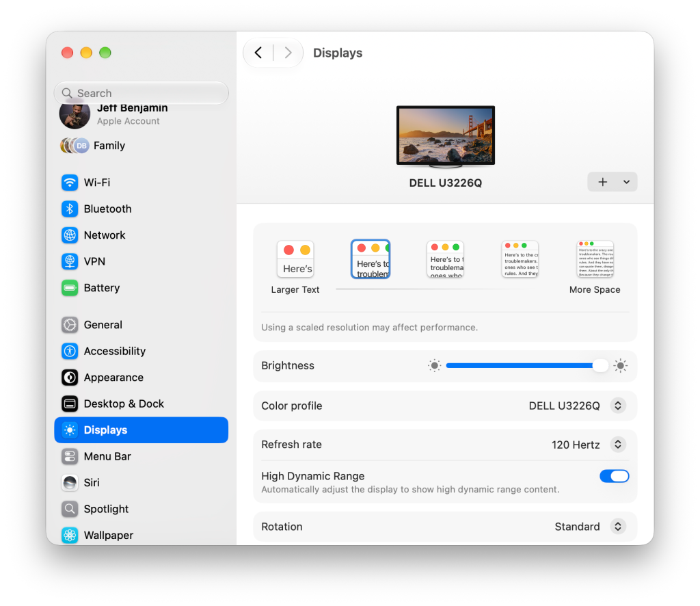Select Appearance in the sidebar
This screenshot has height=606, width=700.
pyautogui.click(x=141, y=378)
